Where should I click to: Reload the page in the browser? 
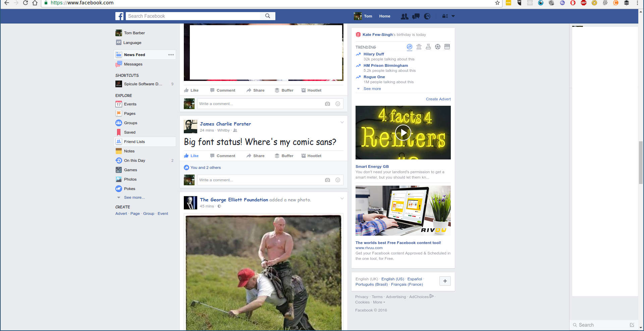coord(25,3)
